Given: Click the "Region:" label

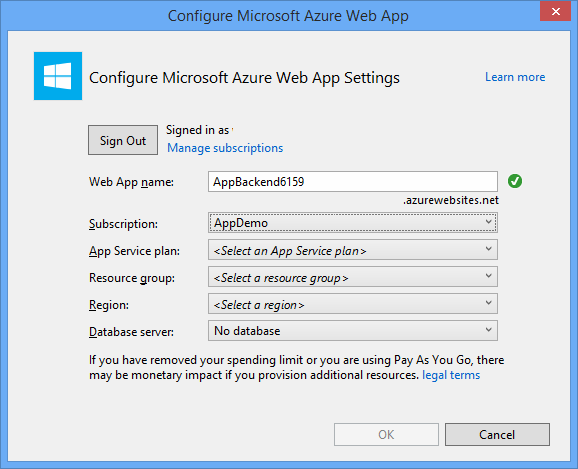Looking at the screenshot, I should coord(109,305).
